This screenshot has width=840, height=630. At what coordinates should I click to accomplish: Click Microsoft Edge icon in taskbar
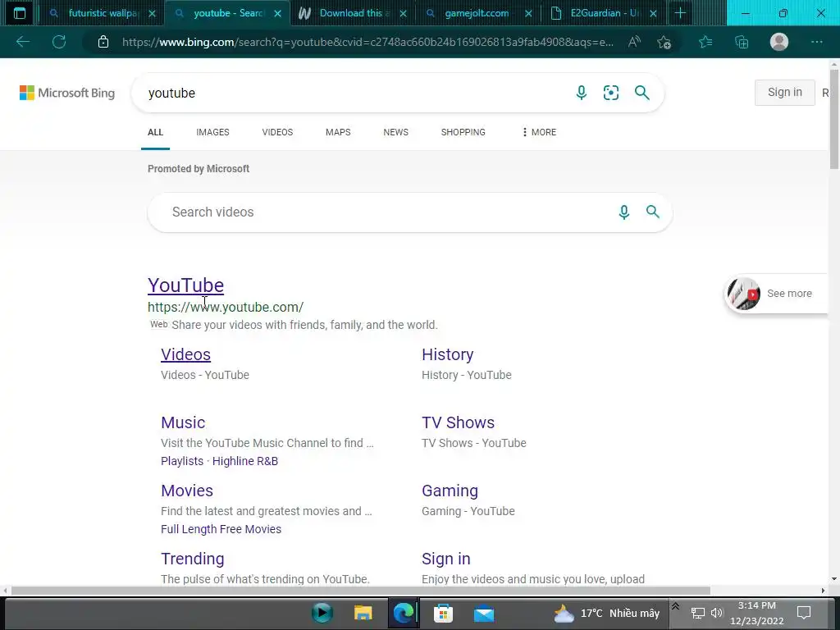coord(404,613)
